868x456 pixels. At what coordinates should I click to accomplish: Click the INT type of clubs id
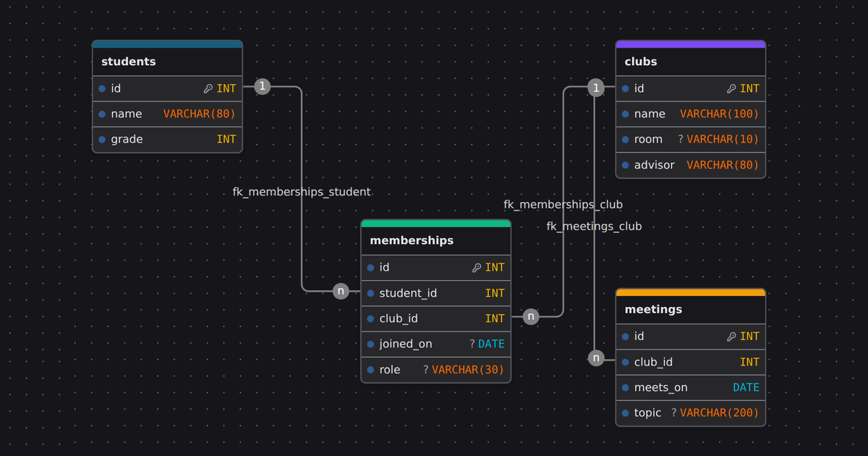click(750, 89)
